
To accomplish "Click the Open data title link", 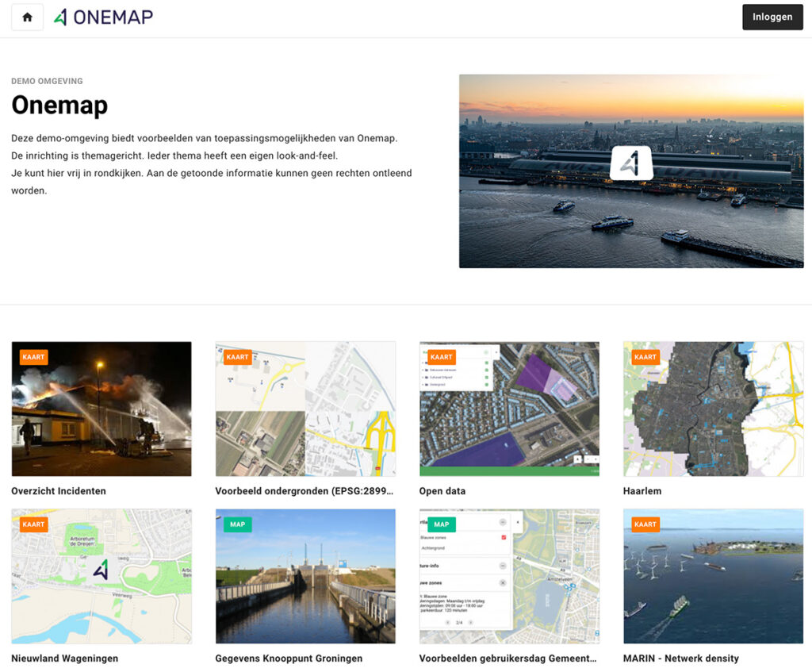I will click(x=442, y=491).
